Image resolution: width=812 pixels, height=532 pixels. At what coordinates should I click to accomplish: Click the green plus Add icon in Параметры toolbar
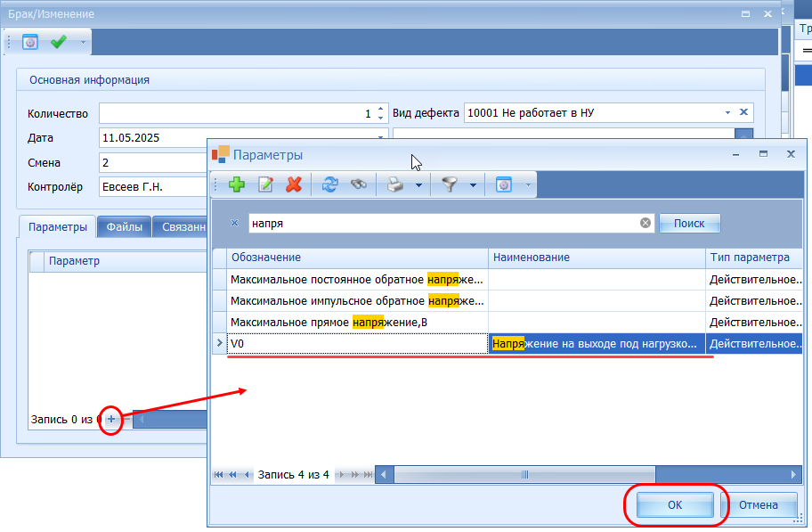[237, 184]
